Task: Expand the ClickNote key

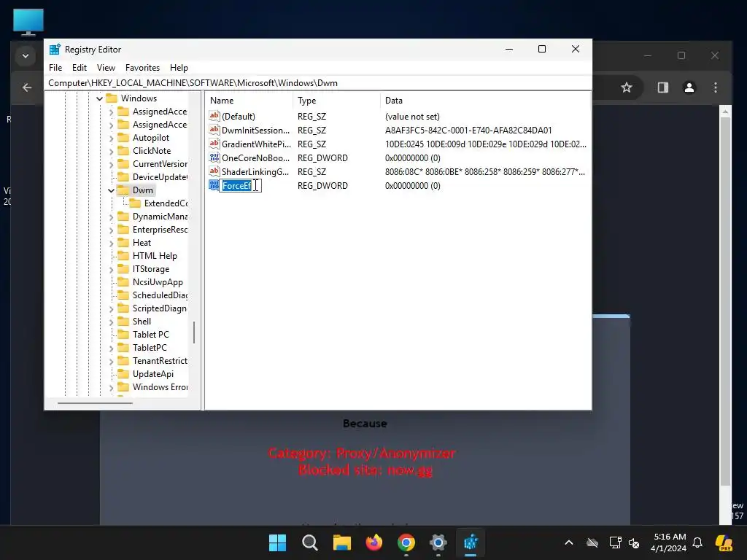Action: pyautogui.click(x=111, y=152)
